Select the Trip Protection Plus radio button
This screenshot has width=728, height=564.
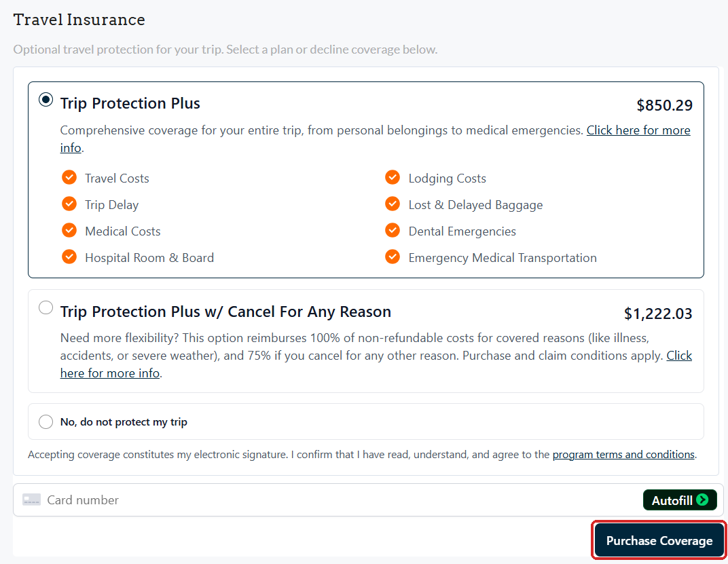[45, 99]
